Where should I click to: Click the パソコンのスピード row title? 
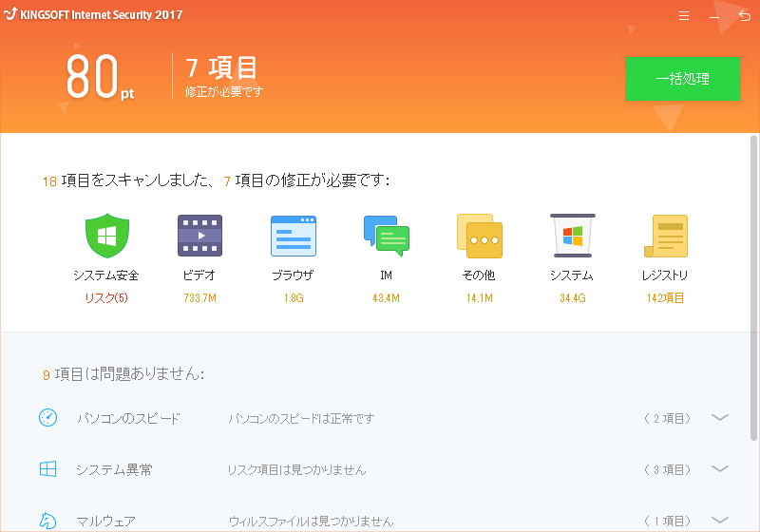[128, 418]
